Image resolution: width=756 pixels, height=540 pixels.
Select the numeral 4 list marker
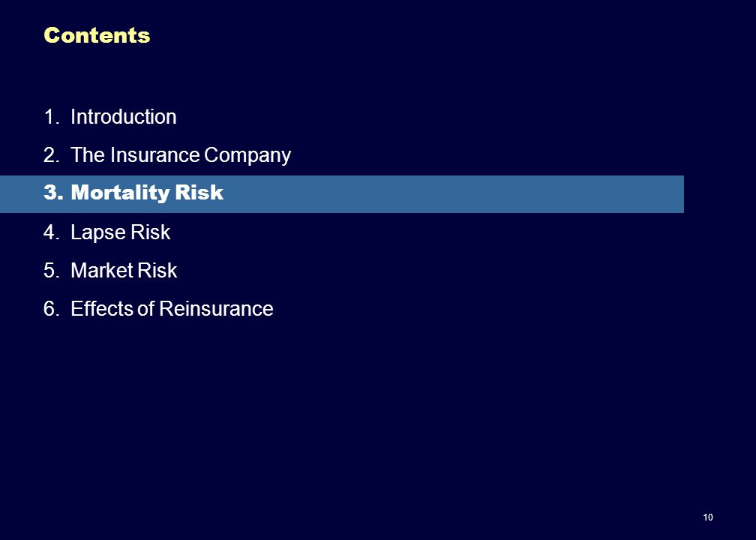pos(51,232)
